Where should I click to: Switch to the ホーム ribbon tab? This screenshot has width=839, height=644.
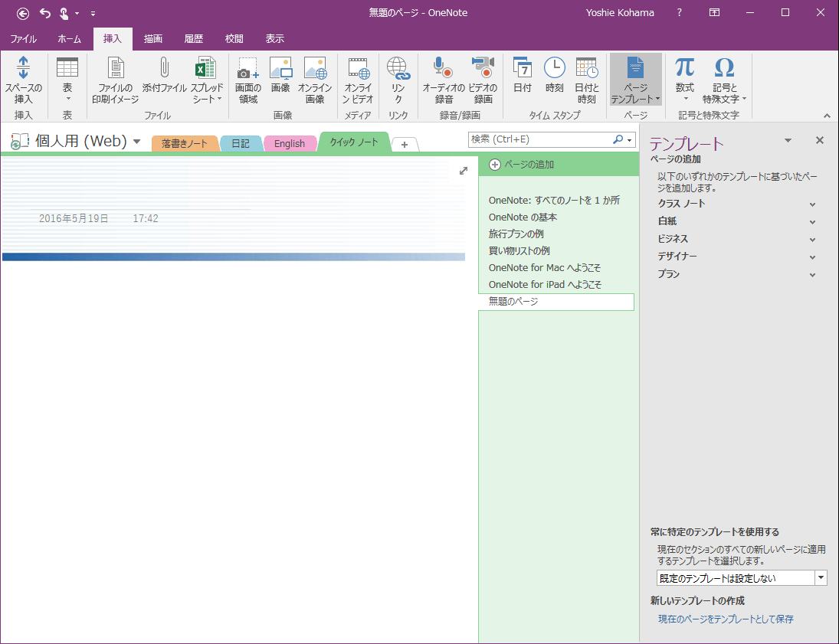(70, 38)
